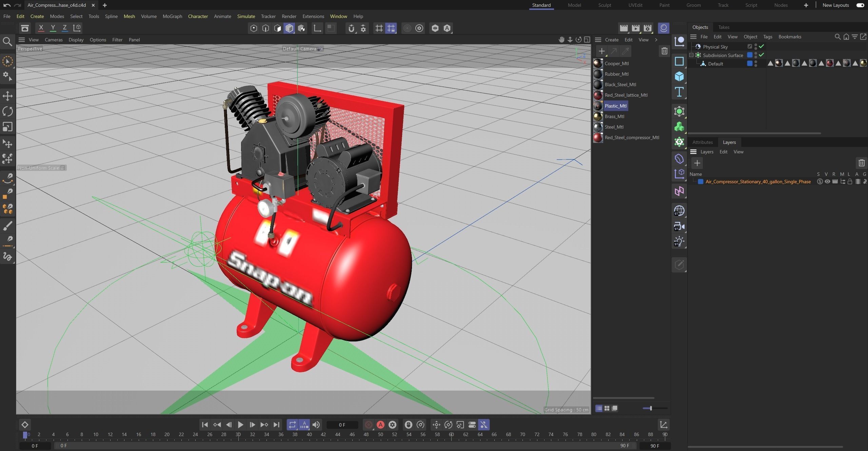Click the green Cloner MoGraph icon
Screen dimensions: 868x451
pos(679,127)
